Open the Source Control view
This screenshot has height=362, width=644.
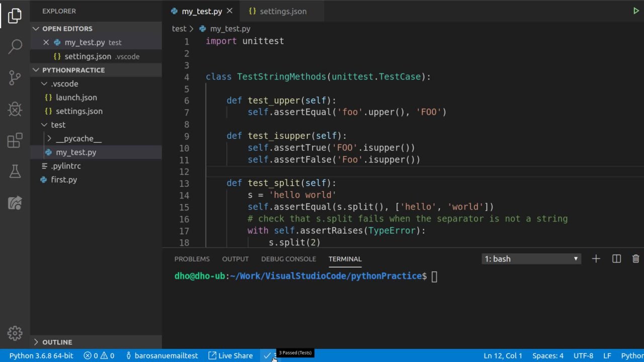[x=15, y=77]
